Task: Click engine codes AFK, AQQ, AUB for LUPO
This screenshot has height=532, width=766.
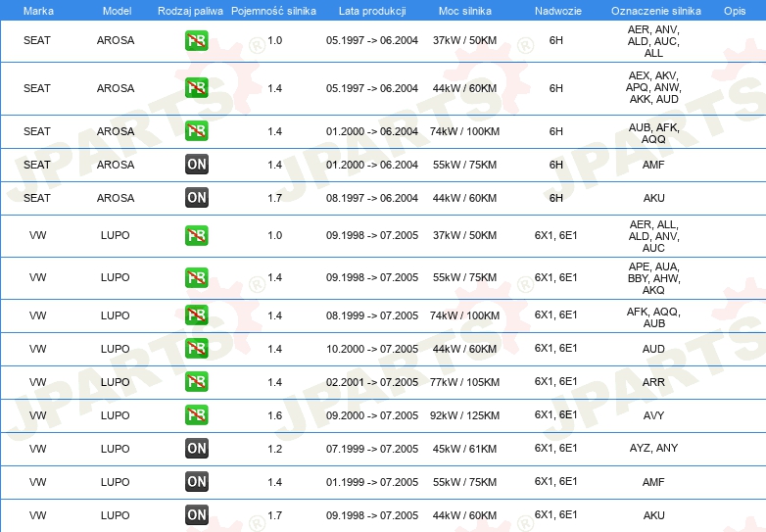Action: [x=653, y=317]
